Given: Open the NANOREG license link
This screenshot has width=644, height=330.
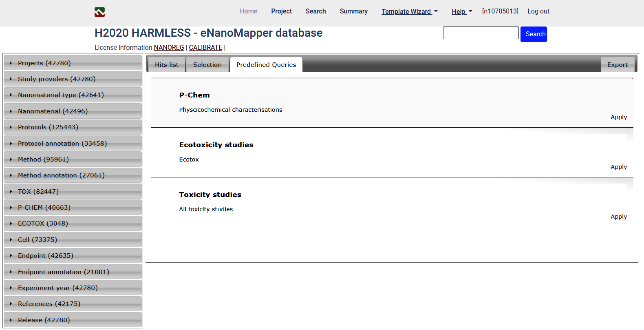Looking at the screenshot, I should click(x=169, y=48).
